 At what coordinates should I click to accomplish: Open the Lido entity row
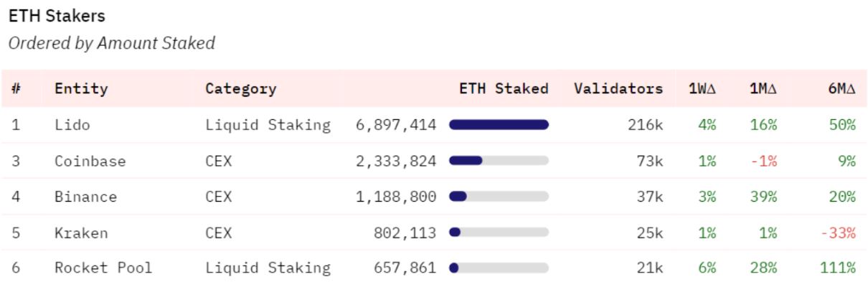[x=434, y=125]
